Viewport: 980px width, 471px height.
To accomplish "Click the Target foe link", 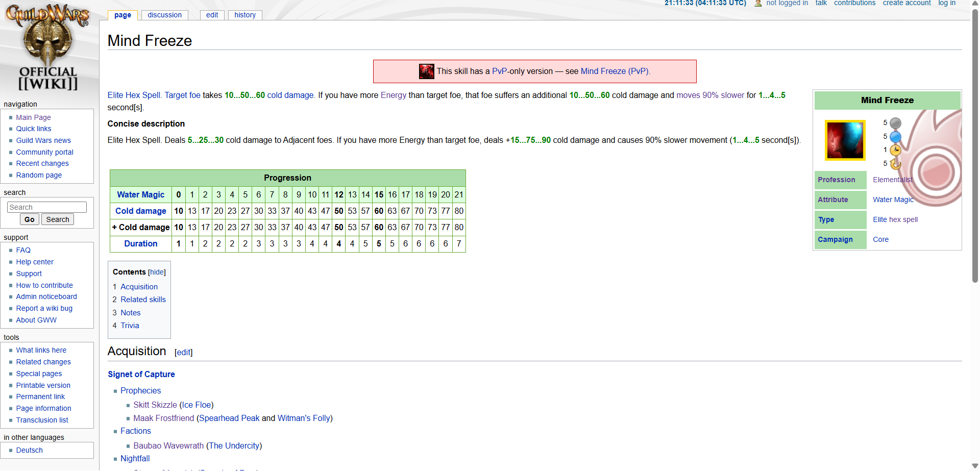I will 183,95.
